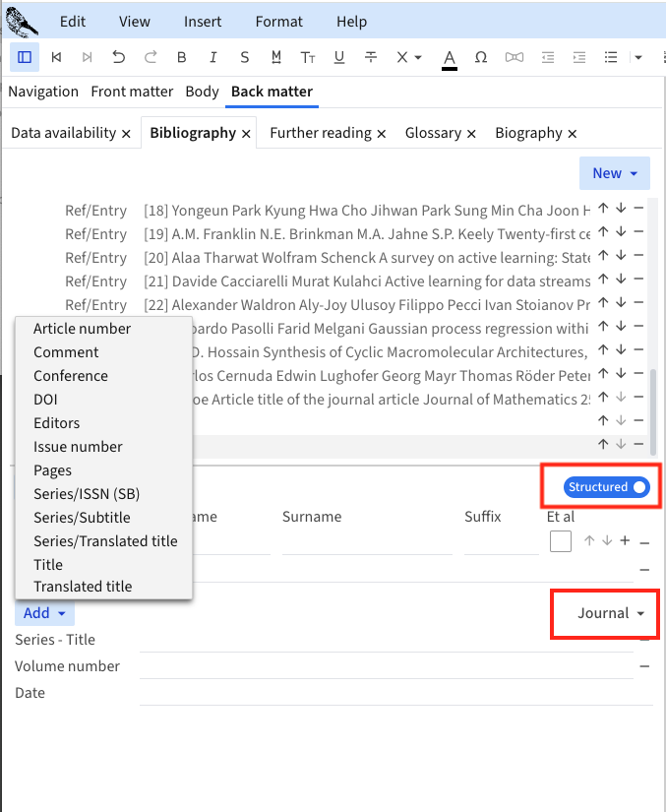The height and width of the screenshot is (812, 666).
Task: Toggle bold formatting
Action: (x=182, y=57)
